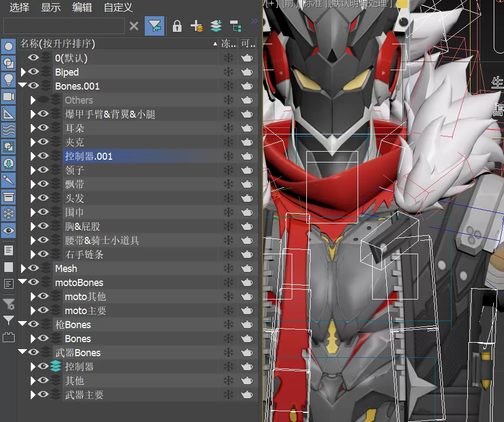Select the lights display filter icon

coord(8,79)
